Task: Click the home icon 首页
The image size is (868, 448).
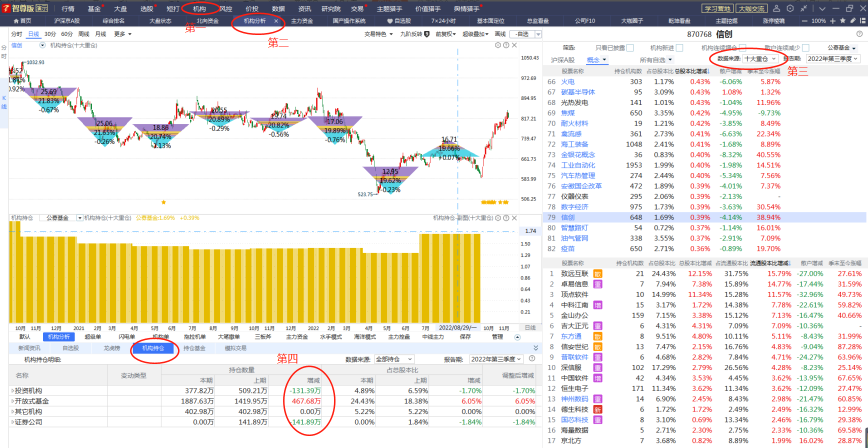Action: [16, 21]
